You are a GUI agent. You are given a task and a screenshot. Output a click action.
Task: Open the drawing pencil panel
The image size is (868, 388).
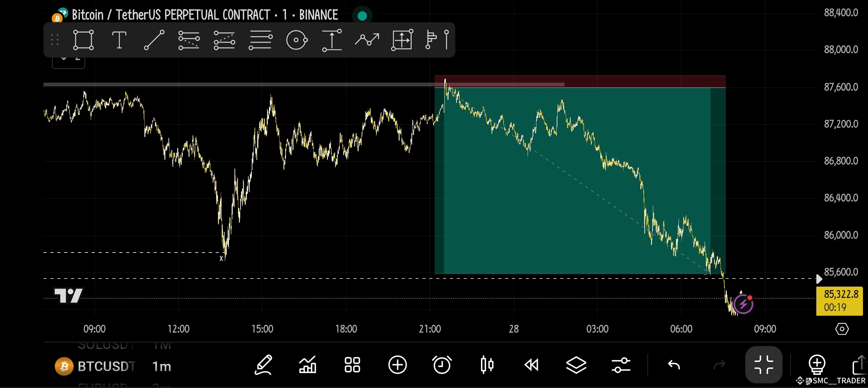(x=265, y=365)
